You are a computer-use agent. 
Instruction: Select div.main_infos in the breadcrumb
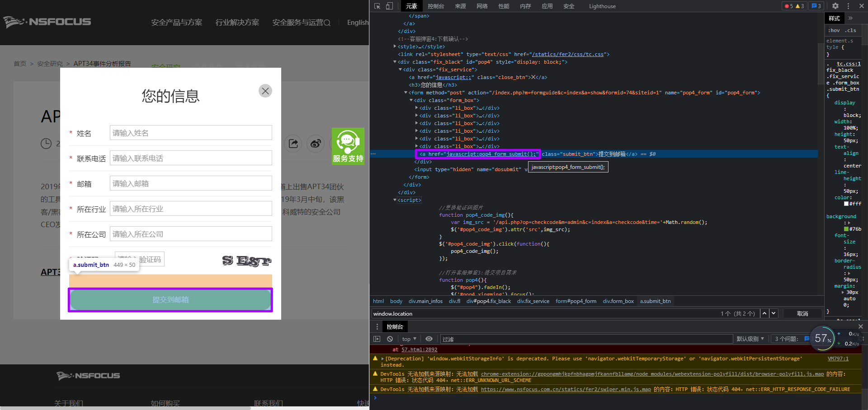click(425, 301)
